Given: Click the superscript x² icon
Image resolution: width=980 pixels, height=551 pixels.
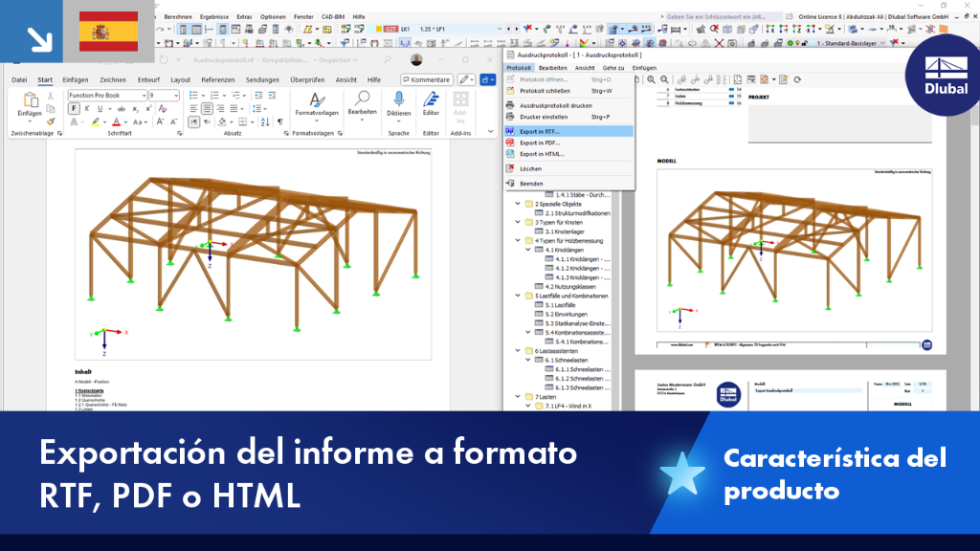Looking at the screenshot, I should pos(148,109).
